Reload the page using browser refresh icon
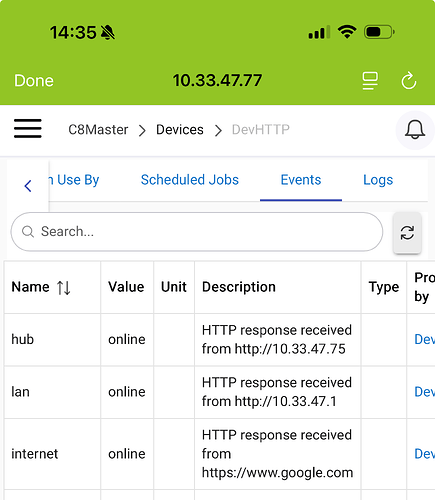Image resolution: width=435 pixels, height=500 pixels. [x=409, y=81]
